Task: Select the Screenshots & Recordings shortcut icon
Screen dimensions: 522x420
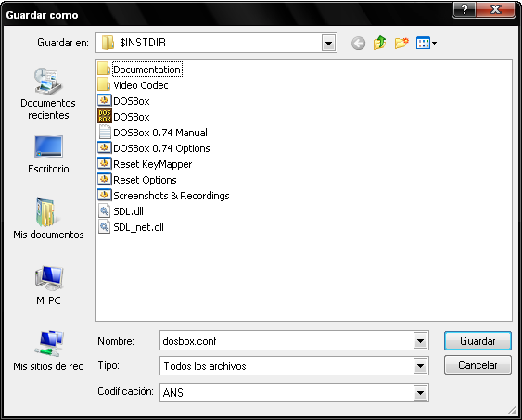Action: pos(105,195)
